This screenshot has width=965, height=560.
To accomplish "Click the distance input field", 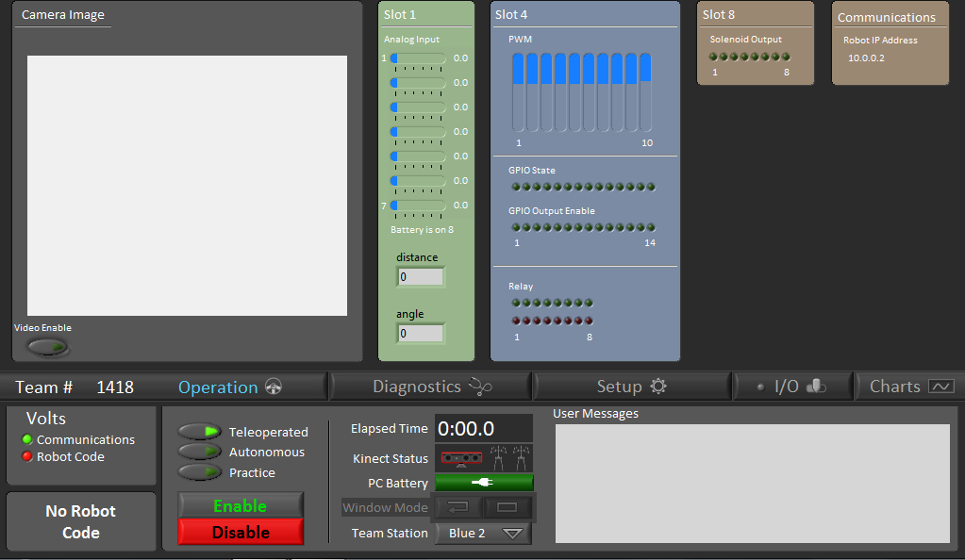I will (421, 277).
